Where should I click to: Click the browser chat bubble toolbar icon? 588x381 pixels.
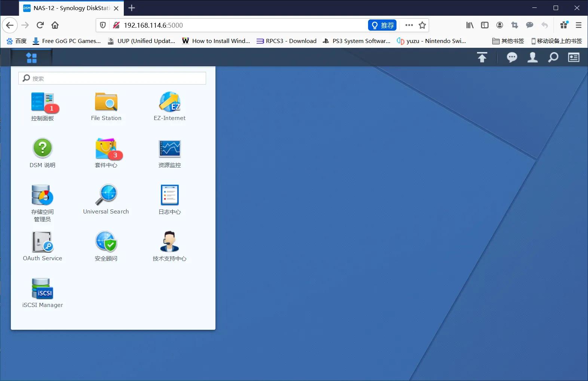[x=530, y=25]
